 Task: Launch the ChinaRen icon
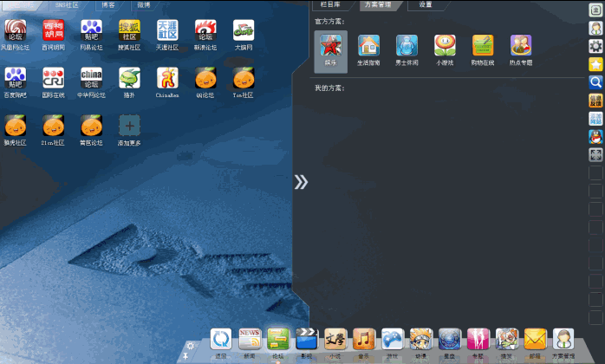pyautogui.click(x=167, y=78)
